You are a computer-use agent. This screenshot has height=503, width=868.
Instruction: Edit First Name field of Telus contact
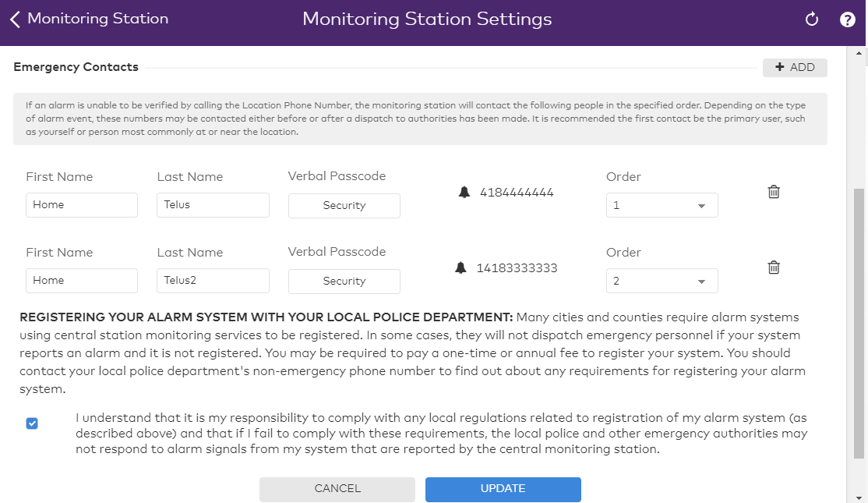(81, 205)
